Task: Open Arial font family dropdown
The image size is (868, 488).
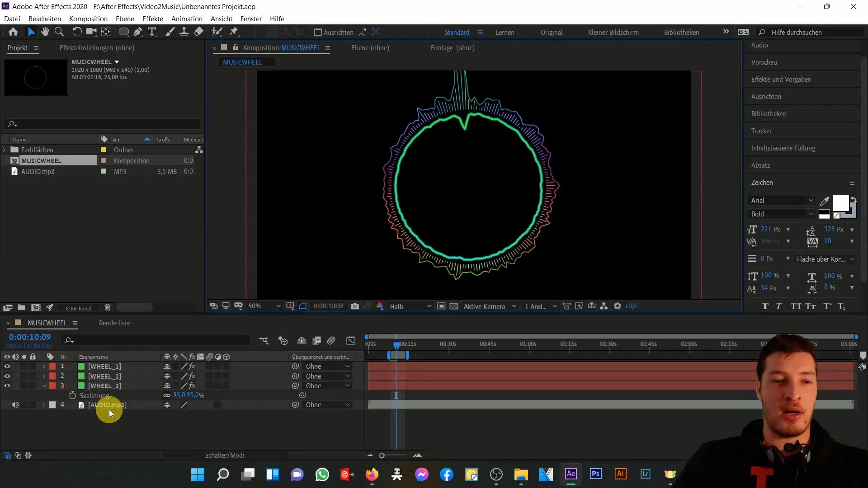Action: pyautogui.click(x=782, y=201)
